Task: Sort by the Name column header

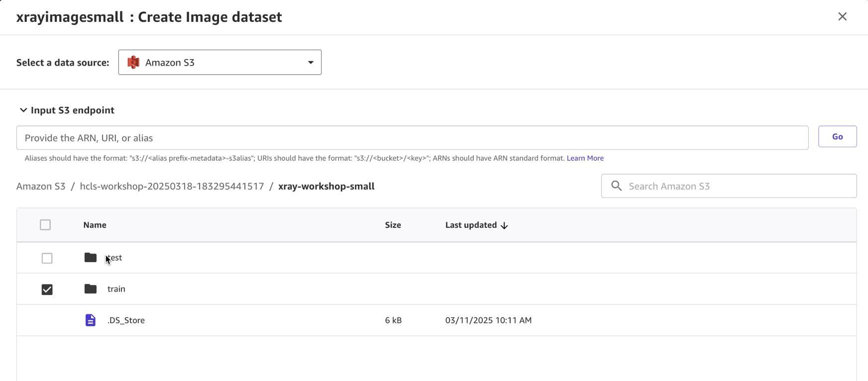Action: pyautogui.click(x=95, y=225)
